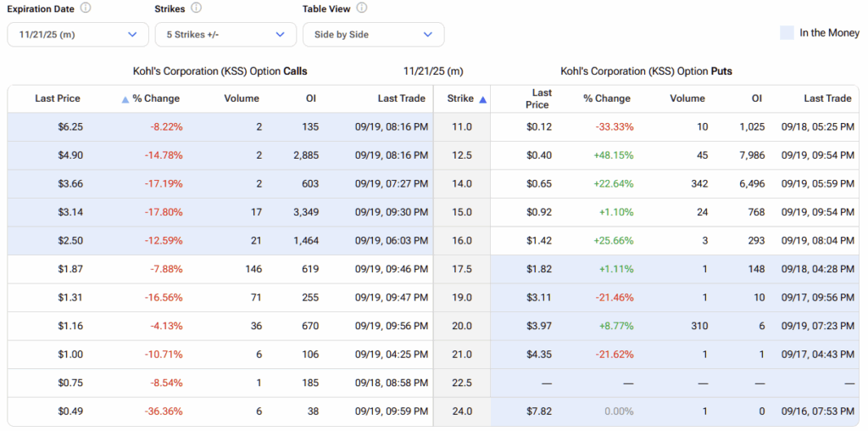
Task: Click the info icon beside Expiration Date
Action: point(86,8)
